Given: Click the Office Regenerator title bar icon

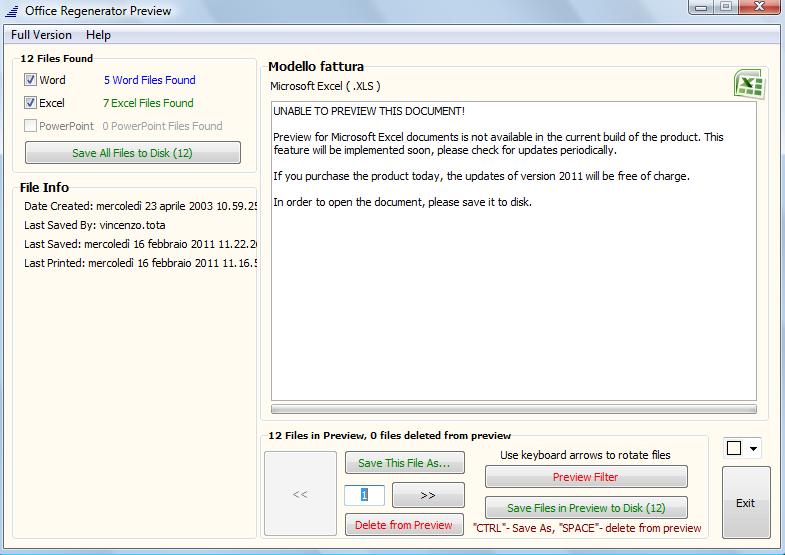Looking at the screenshot, I should tap(12, 11).
